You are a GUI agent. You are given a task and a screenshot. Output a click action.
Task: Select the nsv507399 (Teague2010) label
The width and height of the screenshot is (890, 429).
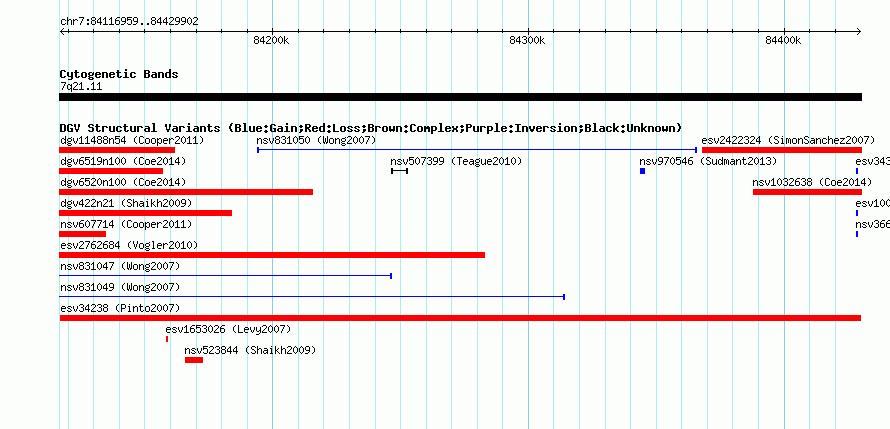pyautogui.click(x=456, y=161)
